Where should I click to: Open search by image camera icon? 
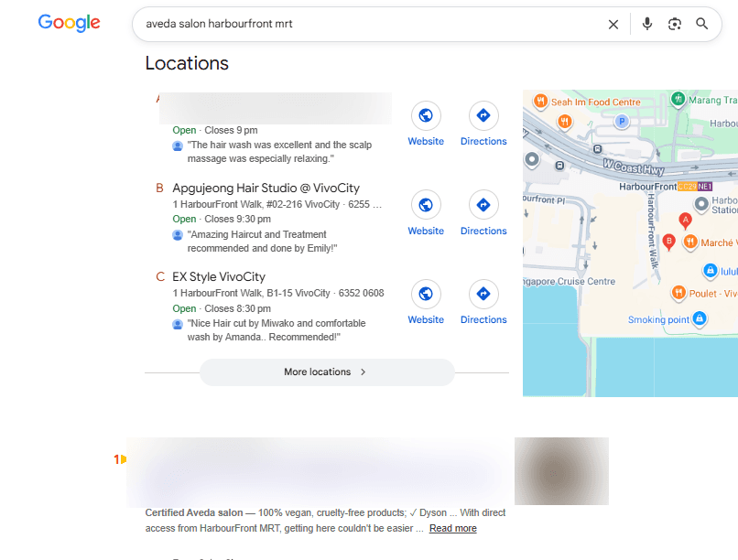click(675, 24)
